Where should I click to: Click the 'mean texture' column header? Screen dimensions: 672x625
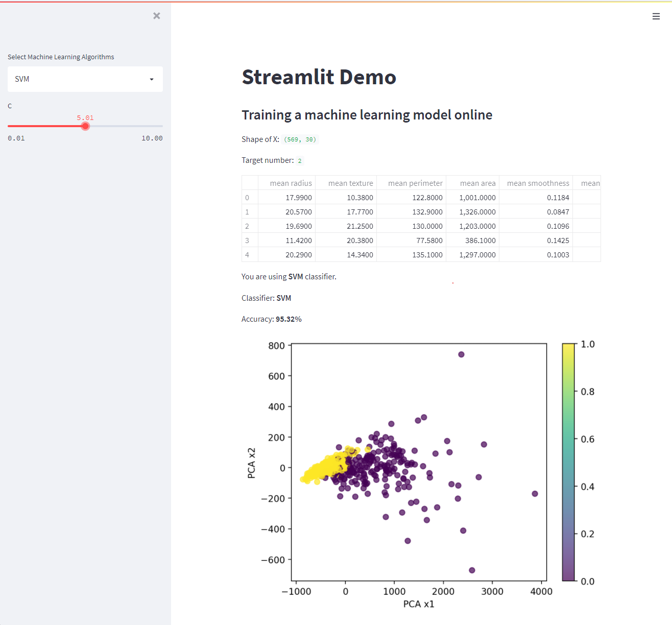pyautogui.click(x=346, y=183)
